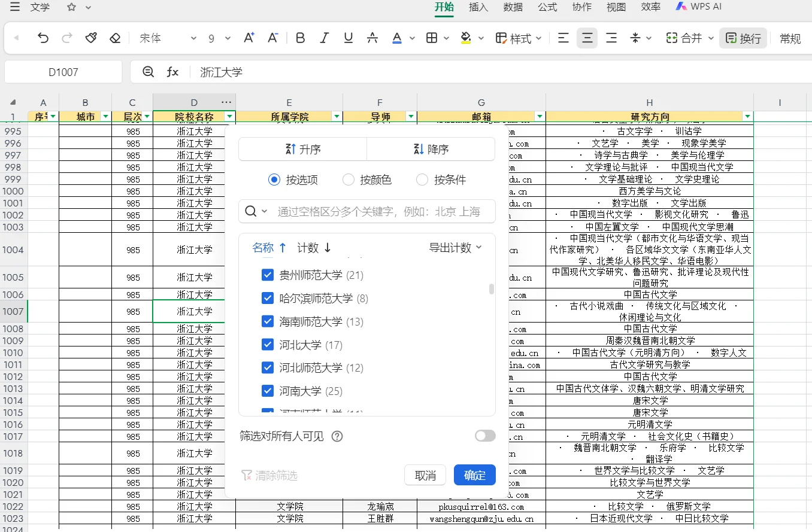Activate the format painter brush
The height and width of the screenshot is (532, 812).
point(91,38)
